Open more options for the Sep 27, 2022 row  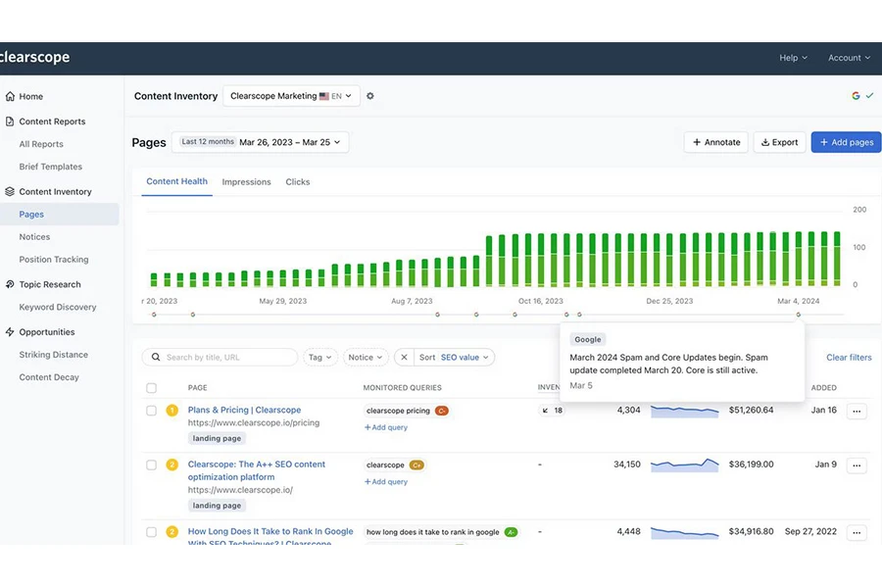(857, 532)
